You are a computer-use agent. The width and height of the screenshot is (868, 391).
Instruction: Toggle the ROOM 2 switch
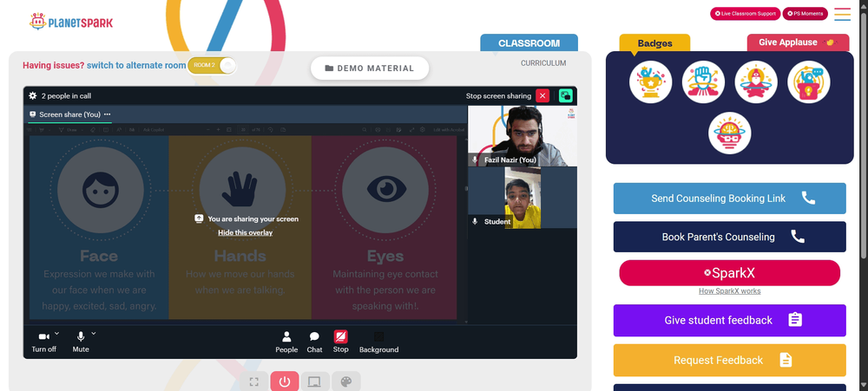pyautogui.click(x=212, y=65)
